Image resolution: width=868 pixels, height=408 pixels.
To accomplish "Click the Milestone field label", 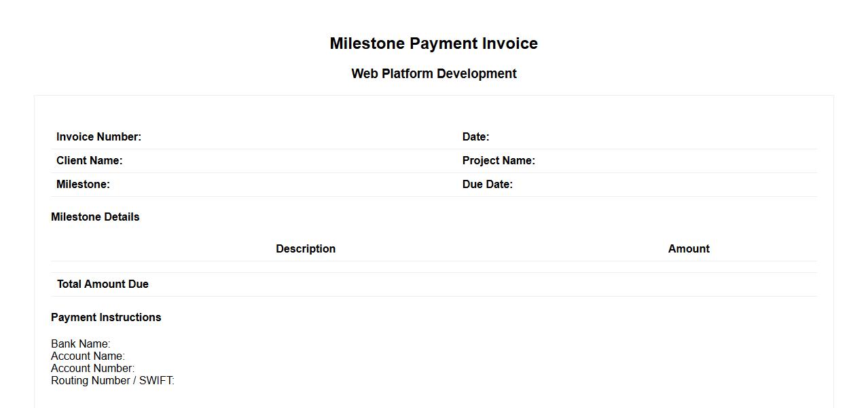I will (x=83, y=185).
